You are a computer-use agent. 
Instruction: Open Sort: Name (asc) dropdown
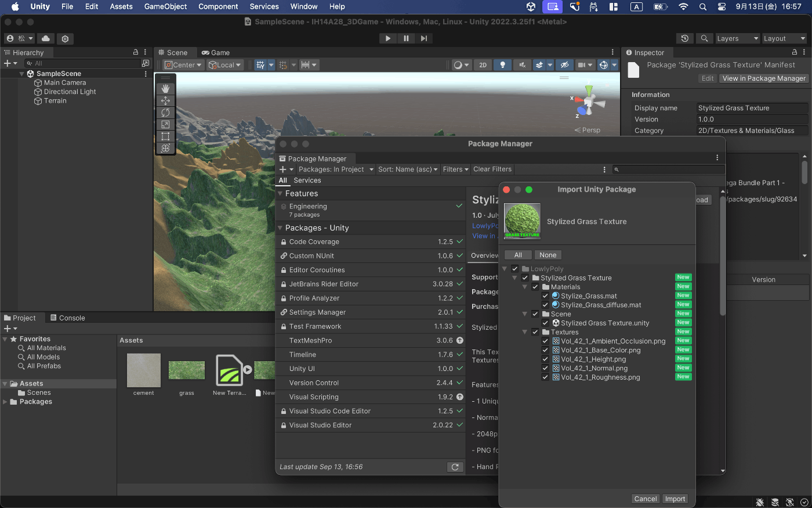408,170
